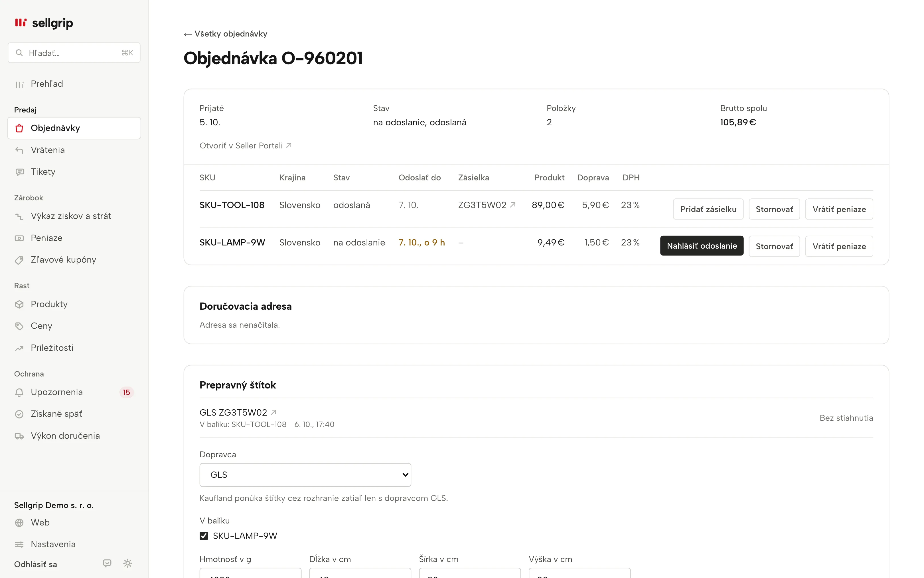Click Stornovať for SKU-TOOL-108
The height and width of the screenshot is (578, 924).
pos(774,209)
